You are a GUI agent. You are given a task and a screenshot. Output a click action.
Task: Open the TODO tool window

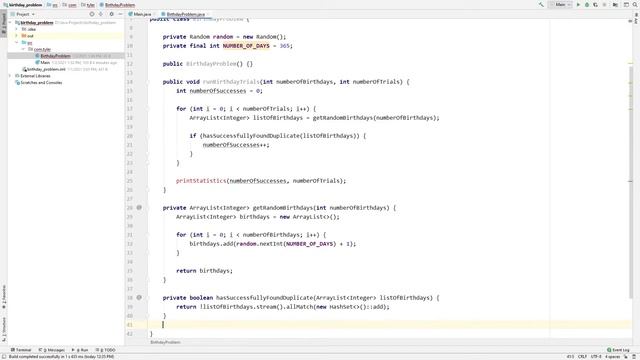point(106,350)
